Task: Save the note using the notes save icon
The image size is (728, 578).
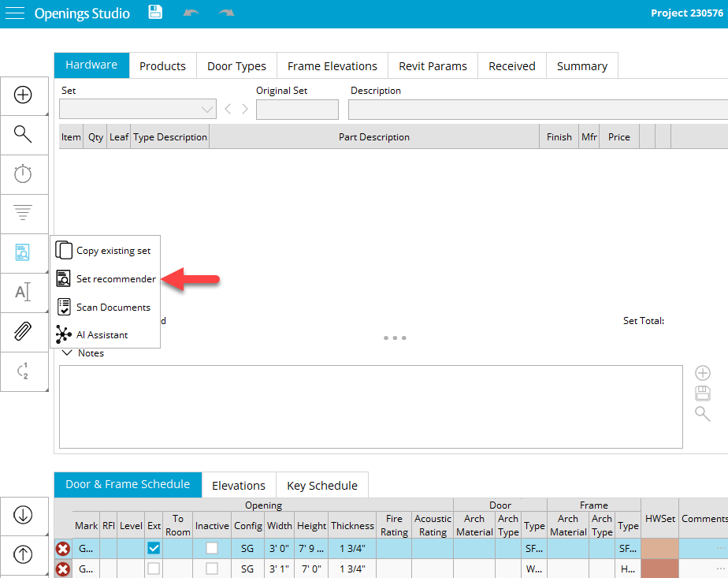Action: 703,393
